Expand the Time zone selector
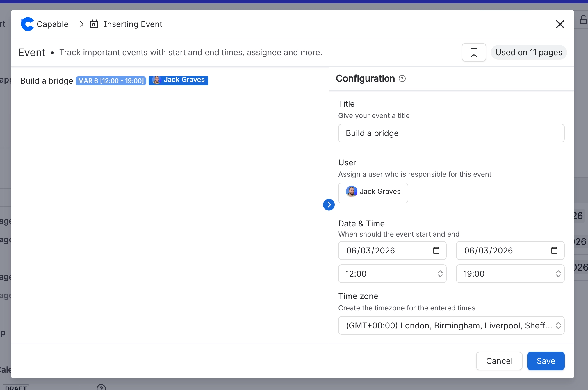Image resolution: width=588 pixels, height=390 pixels. tap(451, 325)
